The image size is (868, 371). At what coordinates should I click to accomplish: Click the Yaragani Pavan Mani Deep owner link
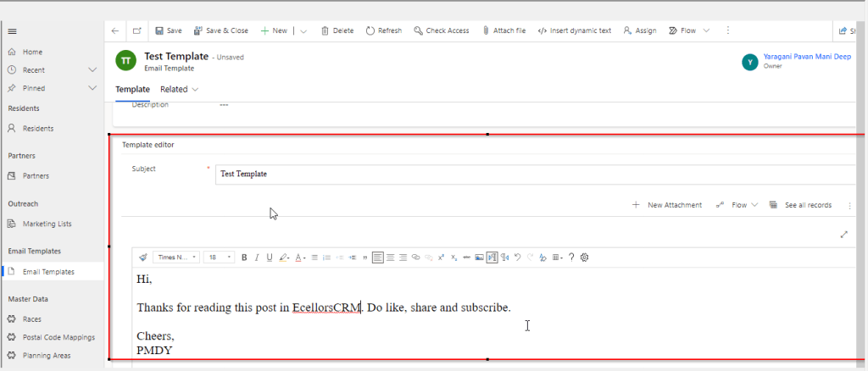click(x=807, y=56)
